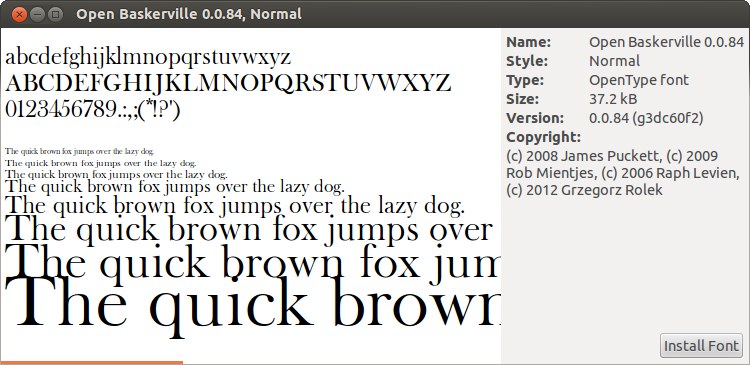Viewport: 750px width, 365px height.
Task: Click the smallest 'quick brown fox' sample line
Action: pos(79,152)
